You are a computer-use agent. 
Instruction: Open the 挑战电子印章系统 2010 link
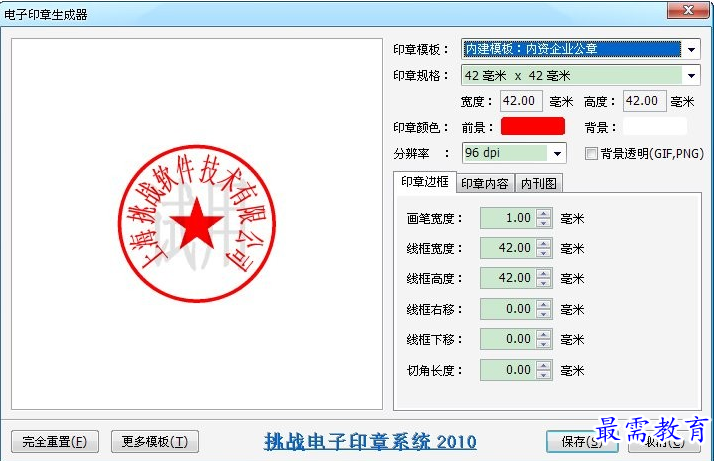click(370, 442)
